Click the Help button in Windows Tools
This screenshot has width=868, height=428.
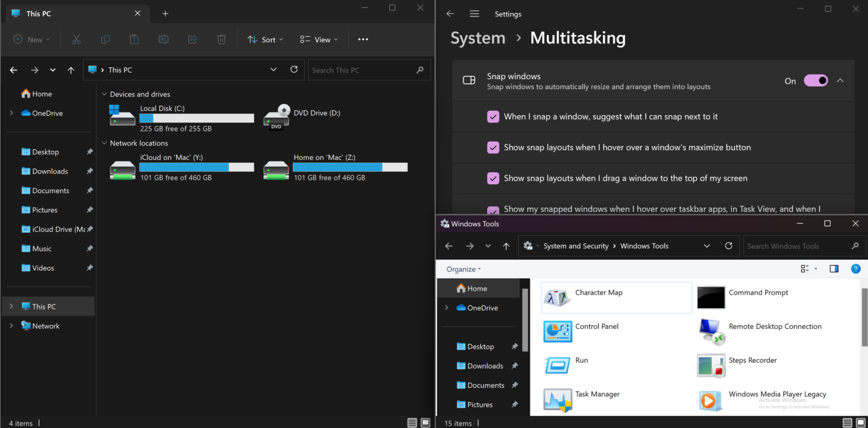(855, 269)
